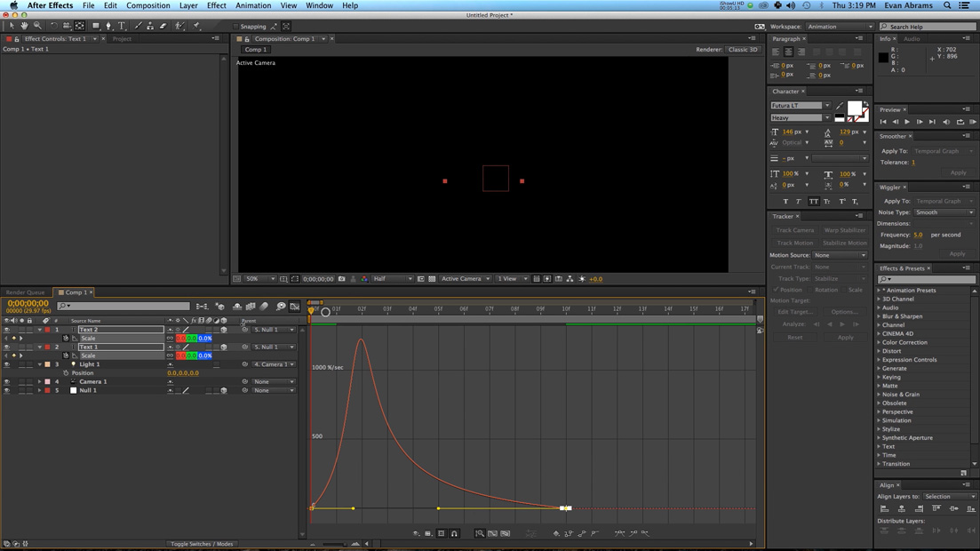Hide the Null 1 layer eye
The height and width of the screenshot is (551, 980).
[7, 390]
